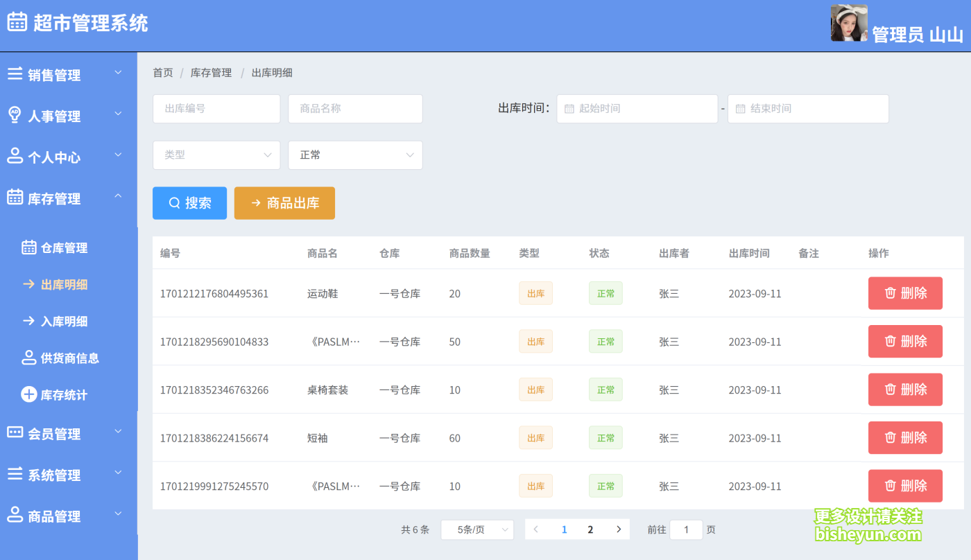This screenshot has height=560, width=971.
Task: Click trash icon in the 短袖 row
Action: click(891, 437)
